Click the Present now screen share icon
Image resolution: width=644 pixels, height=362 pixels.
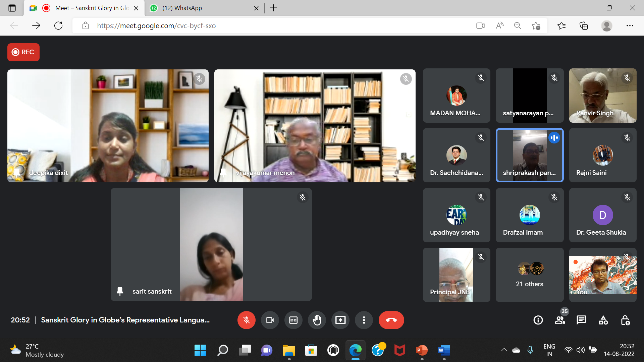click(340, 320)
